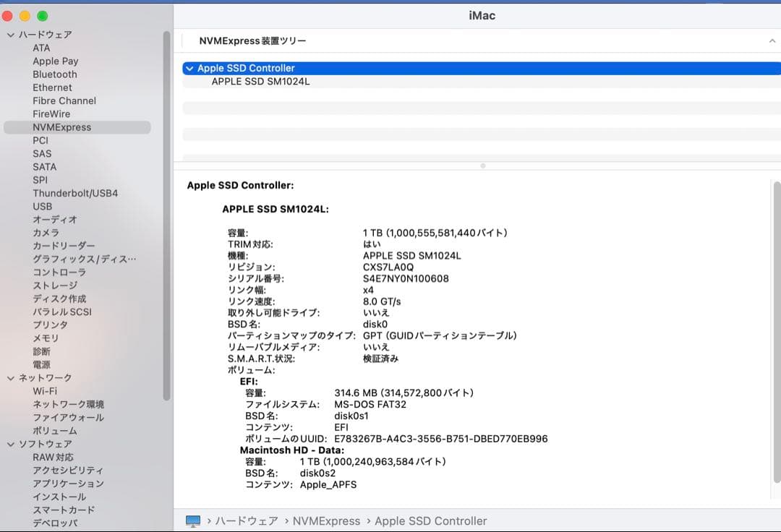Click the sidebar vertical scrollbar

[x=166, y=215]
